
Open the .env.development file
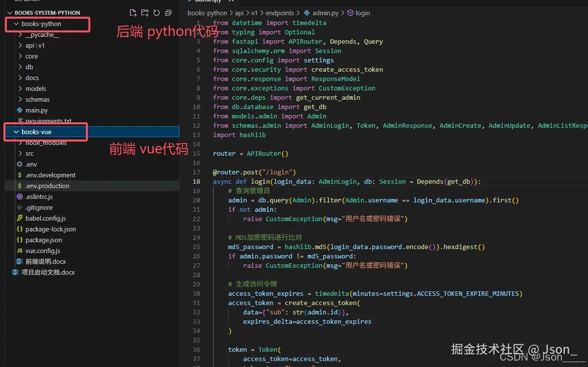coord(50,175)
